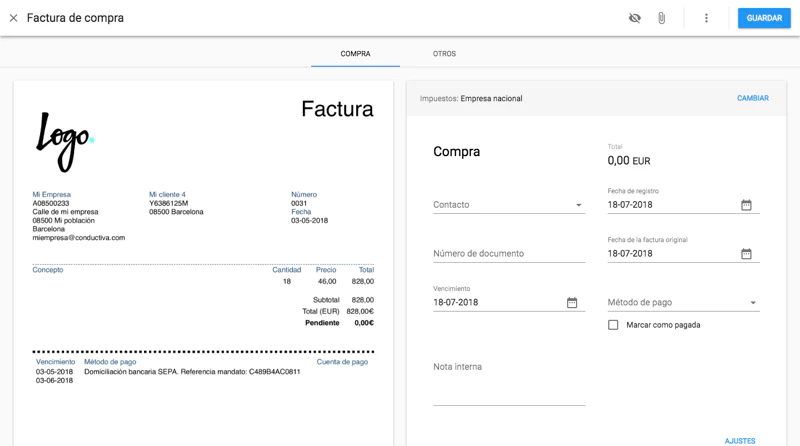Click the Nota interna text field
Screen dimensions: 800x446
(508, 385)
